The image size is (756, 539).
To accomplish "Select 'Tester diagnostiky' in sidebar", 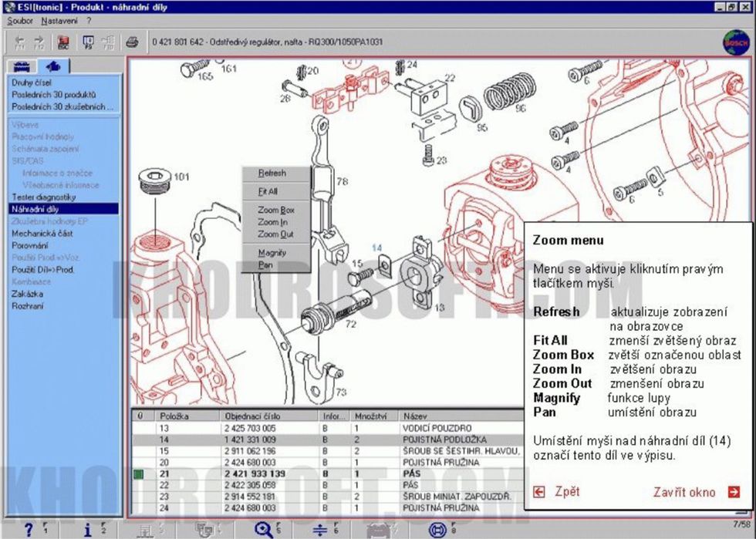I will (43, 197).
